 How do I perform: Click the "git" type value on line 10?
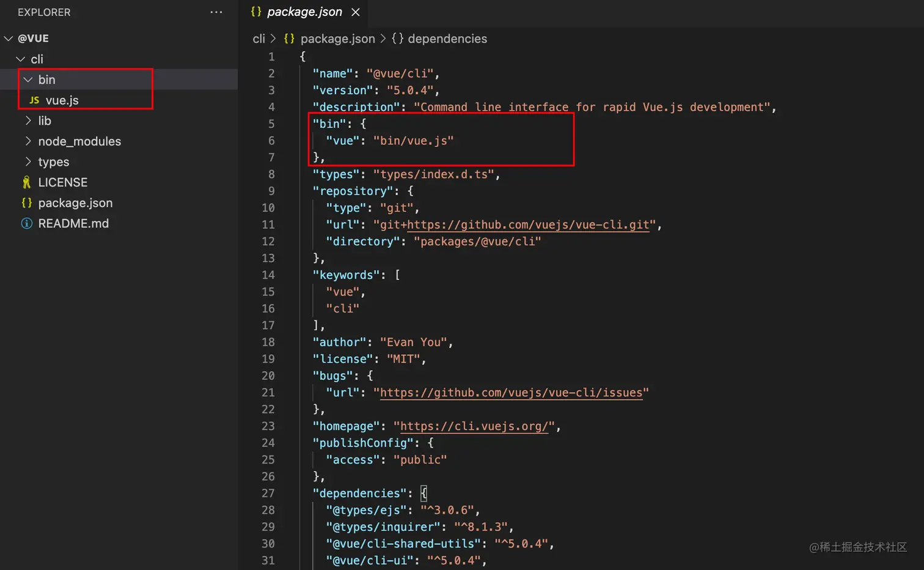[397, 208]
